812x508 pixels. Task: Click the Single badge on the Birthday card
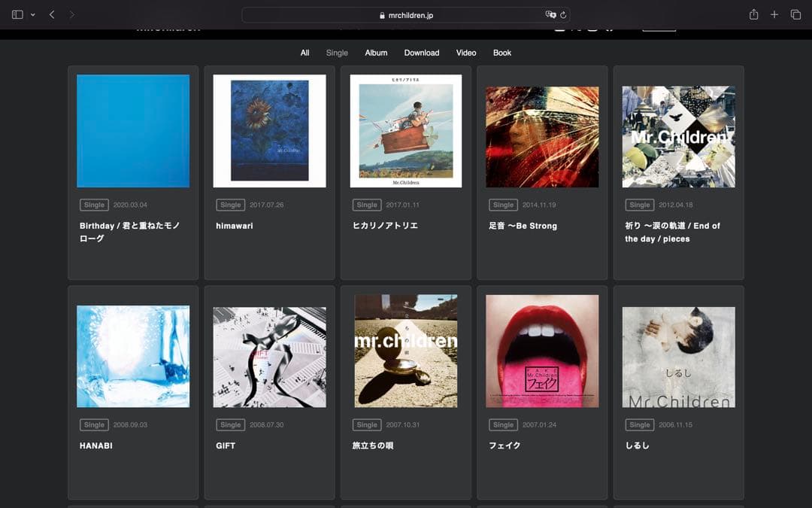[94, 205]
